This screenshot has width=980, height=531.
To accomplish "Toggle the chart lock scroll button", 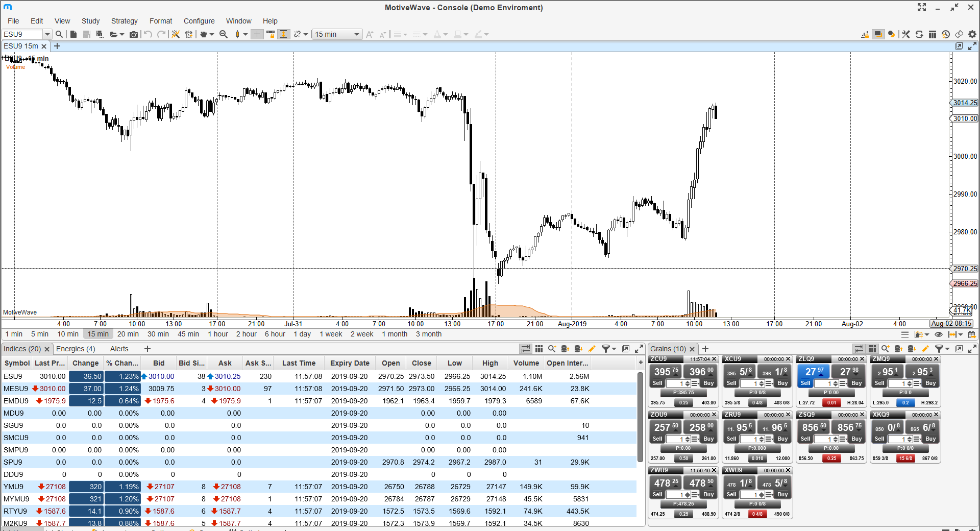I will 271,34.
